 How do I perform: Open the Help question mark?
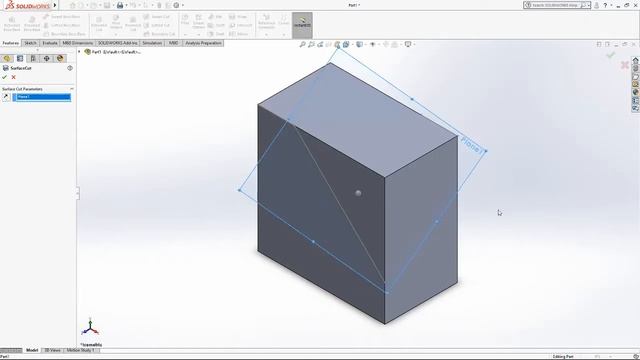point(605,5)
